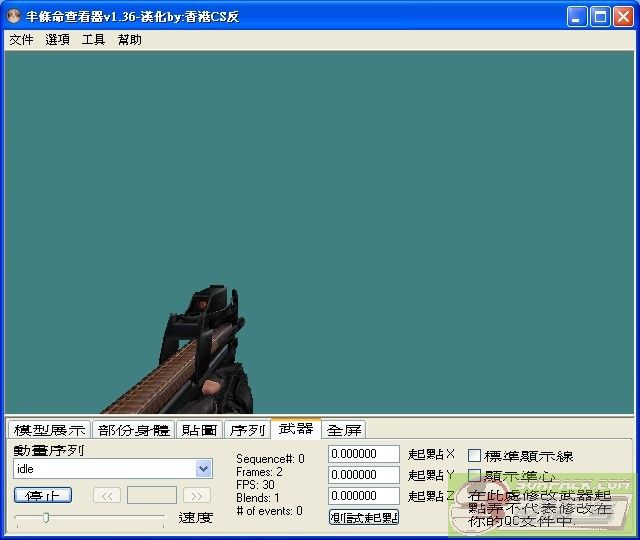Open the 文件 menu
Image resolution: width=640 pixels, height=540 pixels.
click(21, 40)
